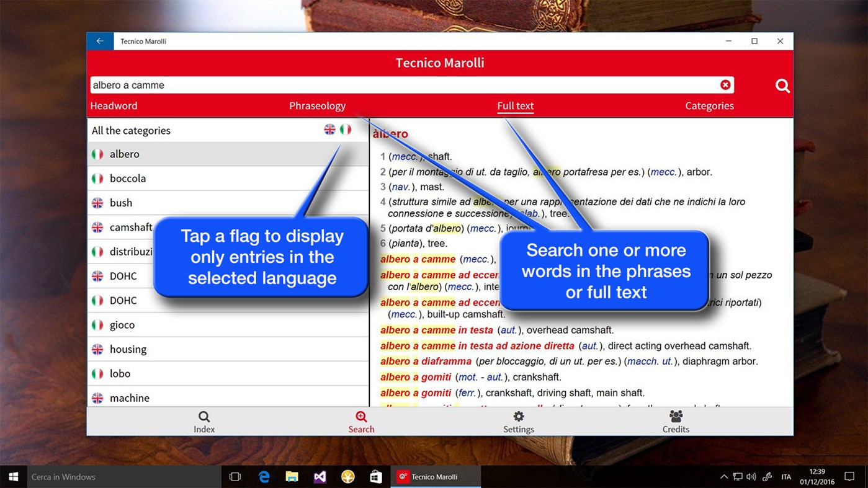Switch to the Headword tab

click(114, 105)
